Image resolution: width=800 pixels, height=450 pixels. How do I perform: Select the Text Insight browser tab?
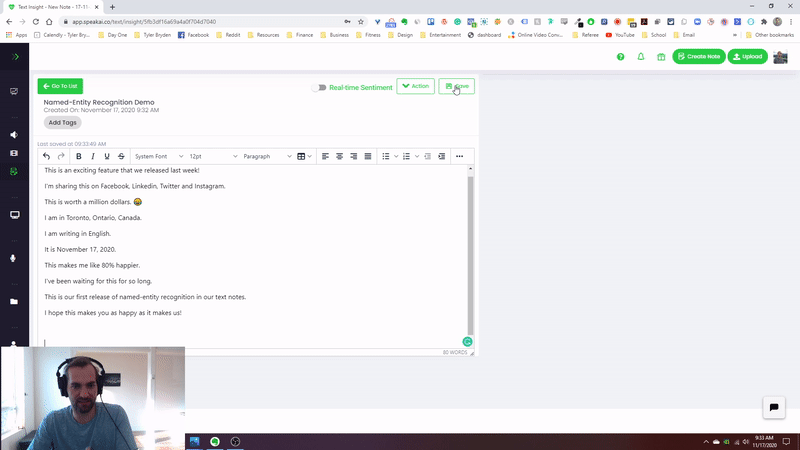coord(53,7)
